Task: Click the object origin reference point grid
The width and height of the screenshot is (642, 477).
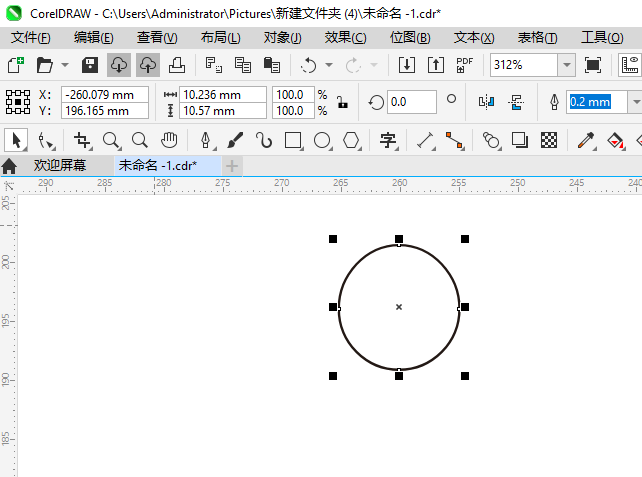Action: 18,102
